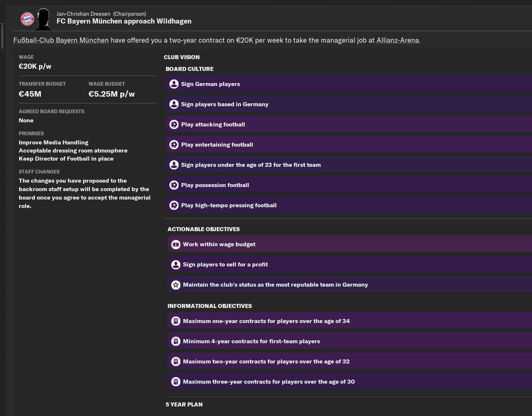Click the left-edge vertical scrollbar handle
532x416 pixels.
coord(3,37)
